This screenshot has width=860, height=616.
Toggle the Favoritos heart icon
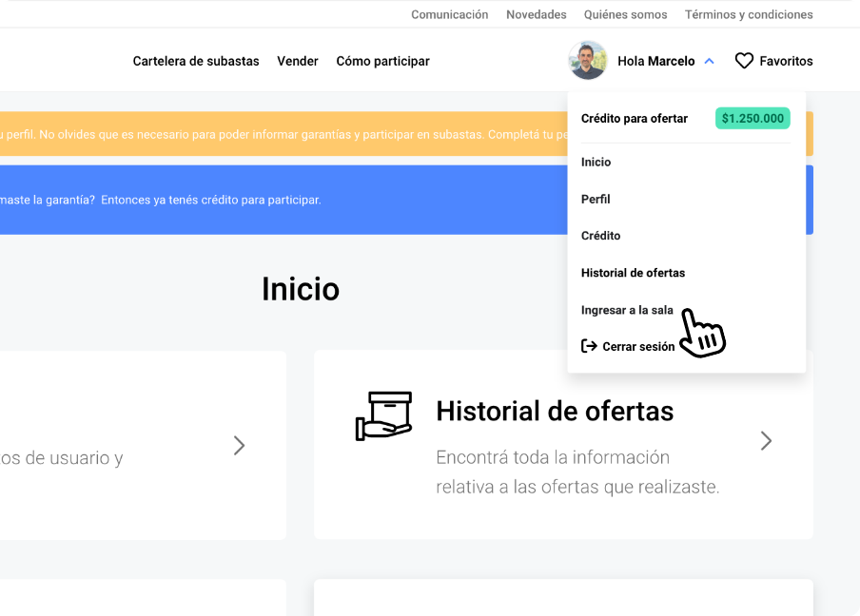(745, 60)
